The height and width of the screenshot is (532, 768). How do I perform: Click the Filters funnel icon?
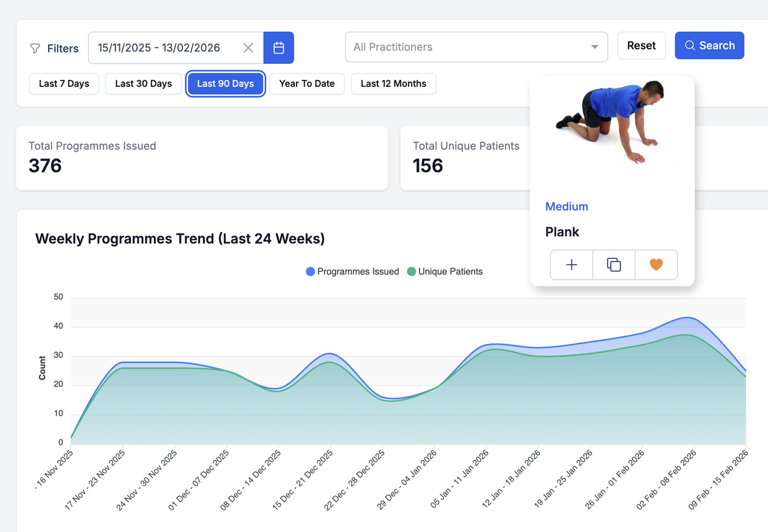[35, 48]
